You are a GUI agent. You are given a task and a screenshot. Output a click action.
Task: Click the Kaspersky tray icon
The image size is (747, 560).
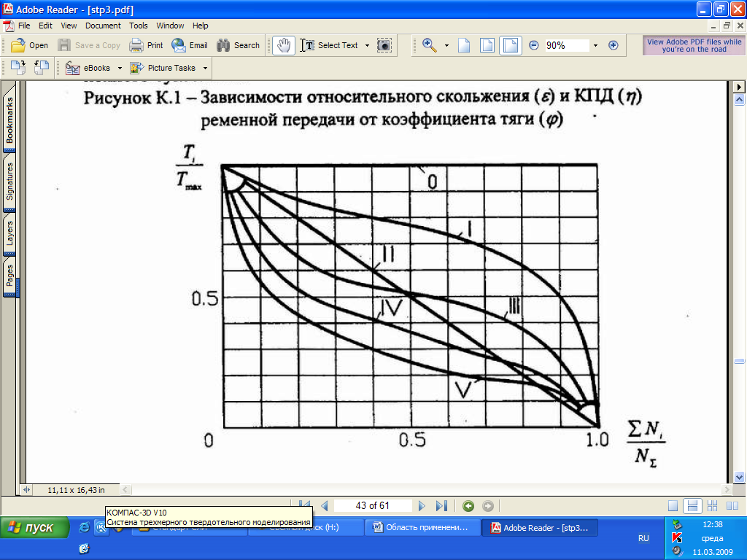(677, 538)
